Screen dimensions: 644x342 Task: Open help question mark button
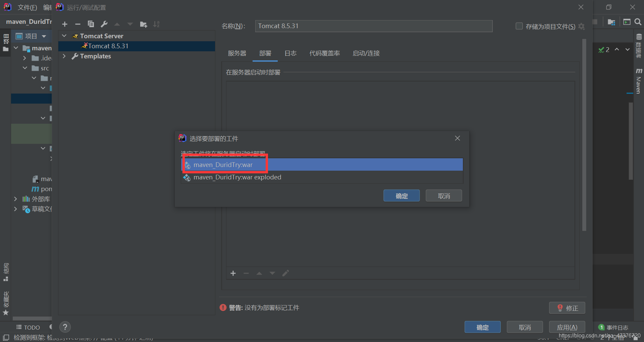point(65,327)
